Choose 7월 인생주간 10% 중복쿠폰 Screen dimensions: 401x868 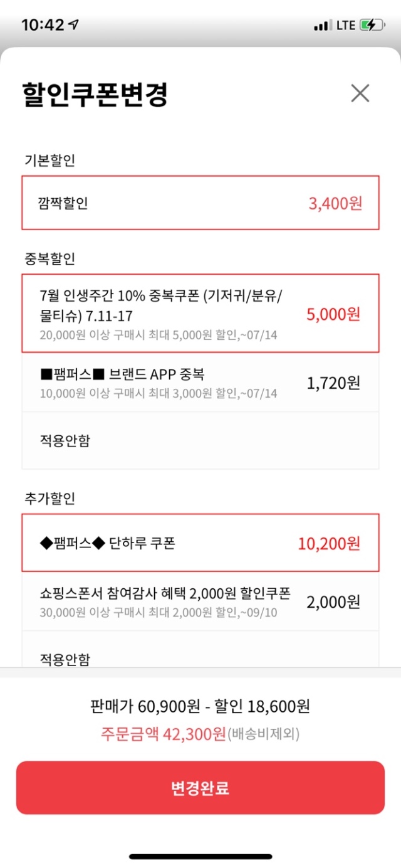pos(200,312)
